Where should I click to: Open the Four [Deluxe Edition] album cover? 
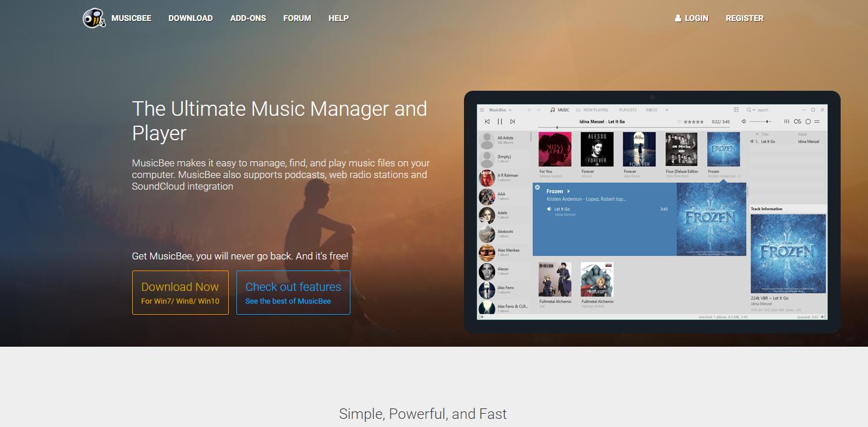(x=682, y=149)
